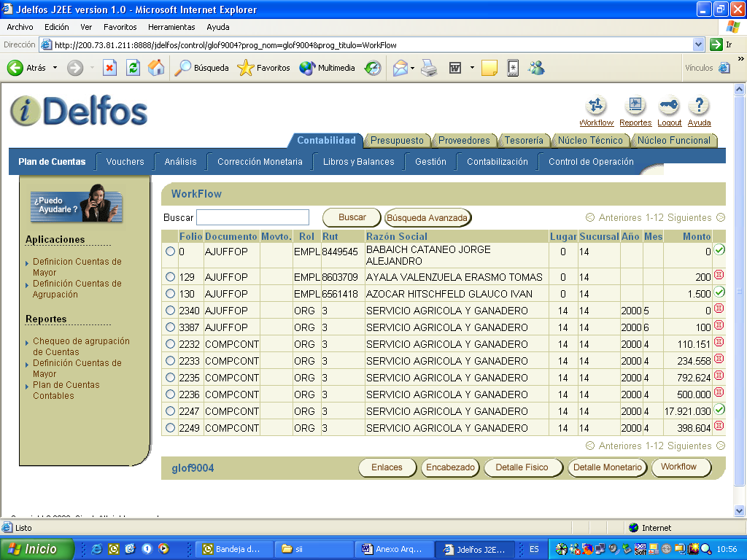The height and width of the screenshot is (560, 747).
Task: Open the Messenger people icon
Action: point(536,68)
